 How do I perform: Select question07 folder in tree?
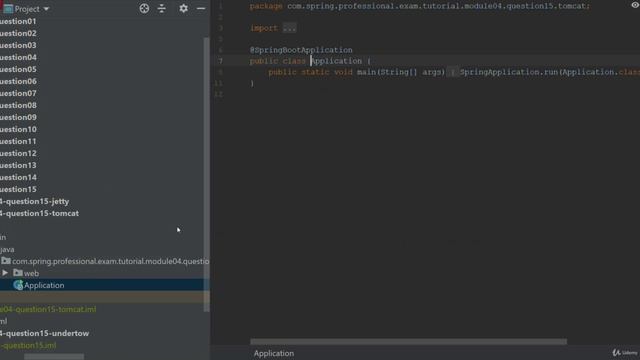(x=18, y=93)
